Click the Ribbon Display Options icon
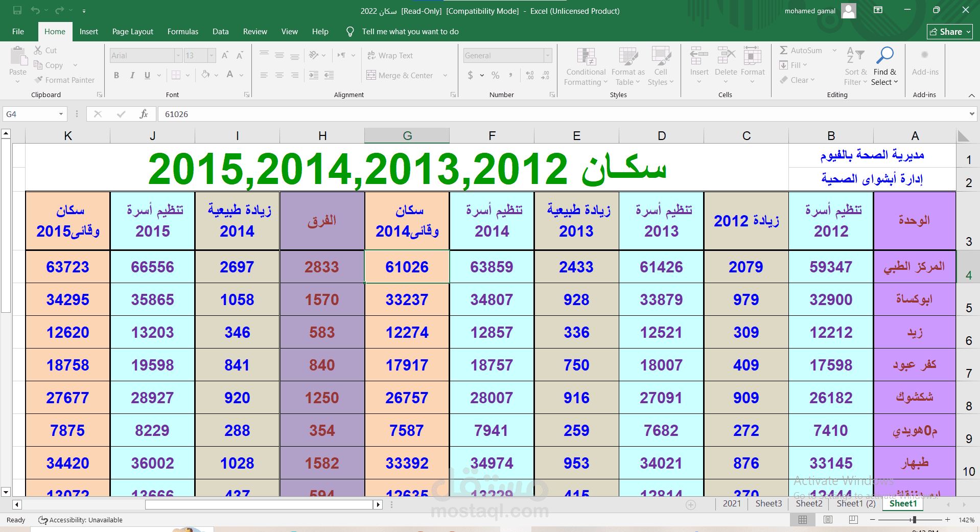Screen dimensions: 980x532 click(x=878, y=10)
